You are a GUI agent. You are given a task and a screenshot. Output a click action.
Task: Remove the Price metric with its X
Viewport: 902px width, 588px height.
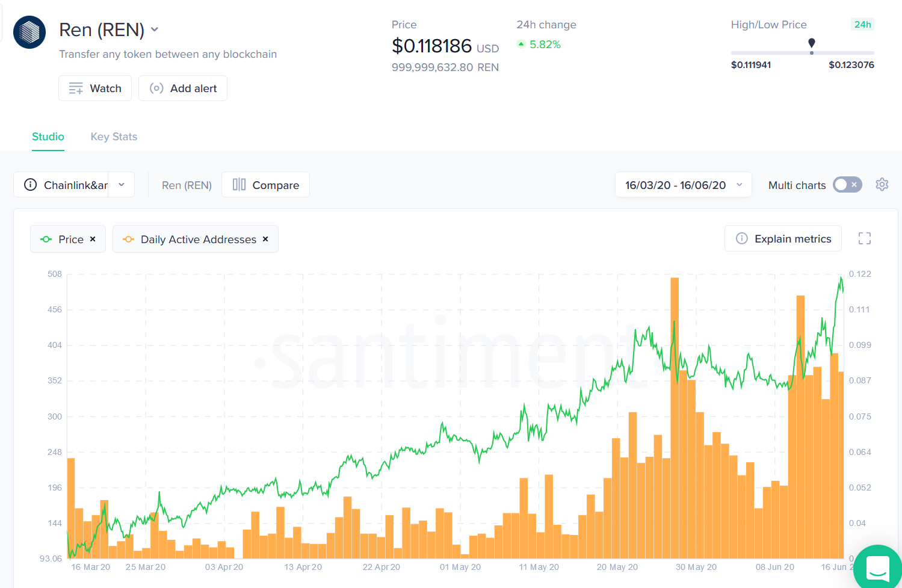coord(93,239)
